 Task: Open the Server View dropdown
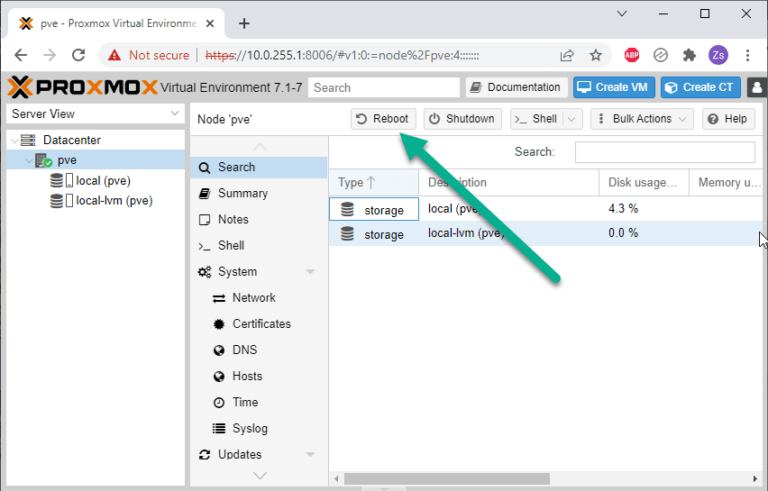(96, 114)
